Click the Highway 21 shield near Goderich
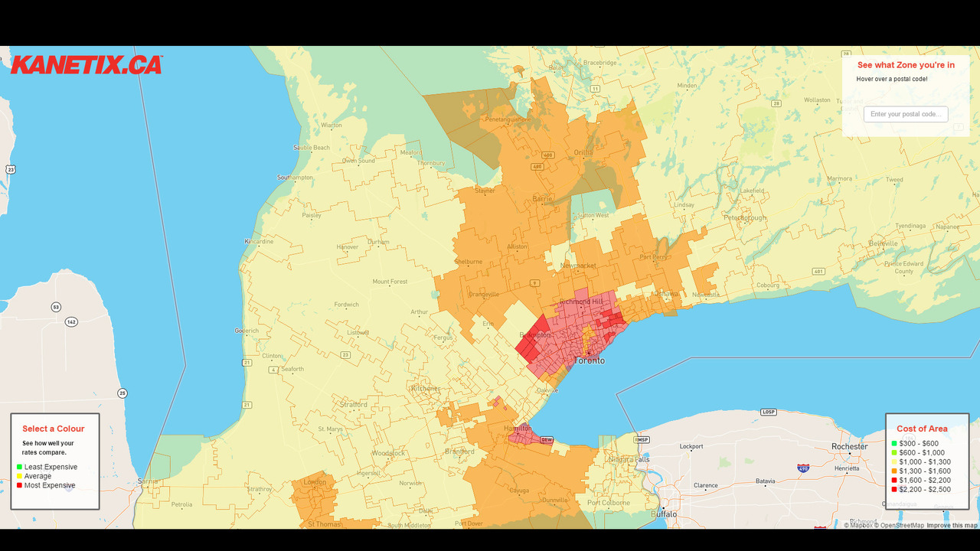 click(x=246, y=361)
